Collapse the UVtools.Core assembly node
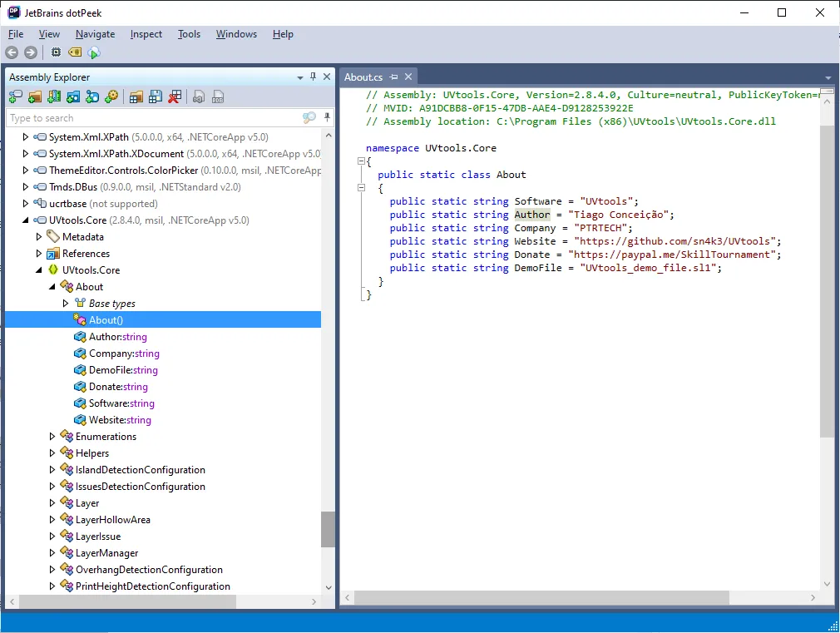 pyautogui.click(x=26, y=220)
